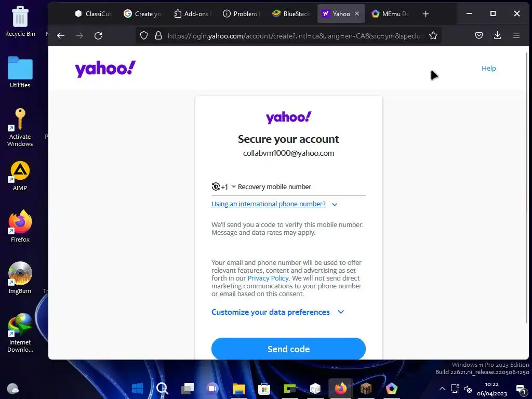Expand Customize your data preferences
The image size is (532, 399).
point(277,312)
